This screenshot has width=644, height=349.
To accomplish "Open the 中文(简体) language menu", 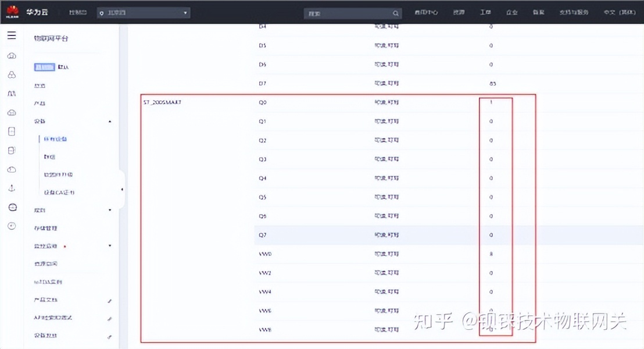I will point(619,13).
